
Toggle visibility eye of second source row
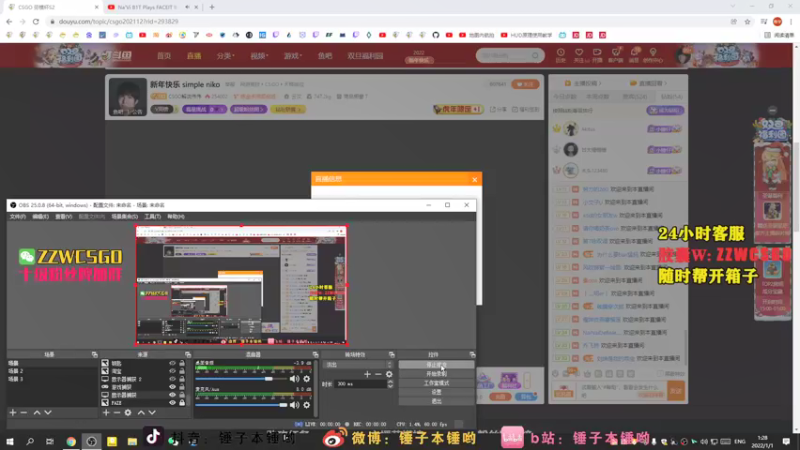tap(172, 371)
